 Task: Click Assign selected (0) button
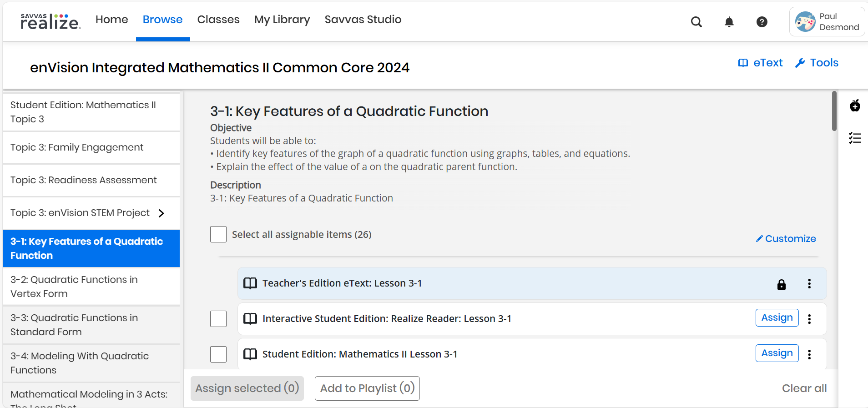[x=247, y=388]
